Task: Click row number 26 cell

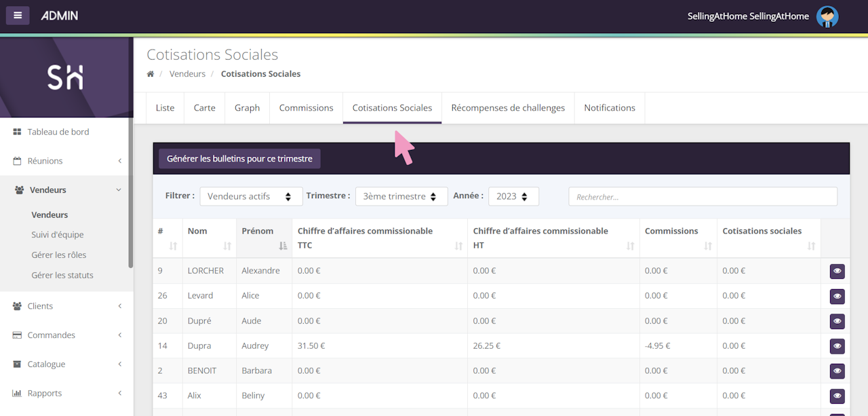Action: [167, 296]
